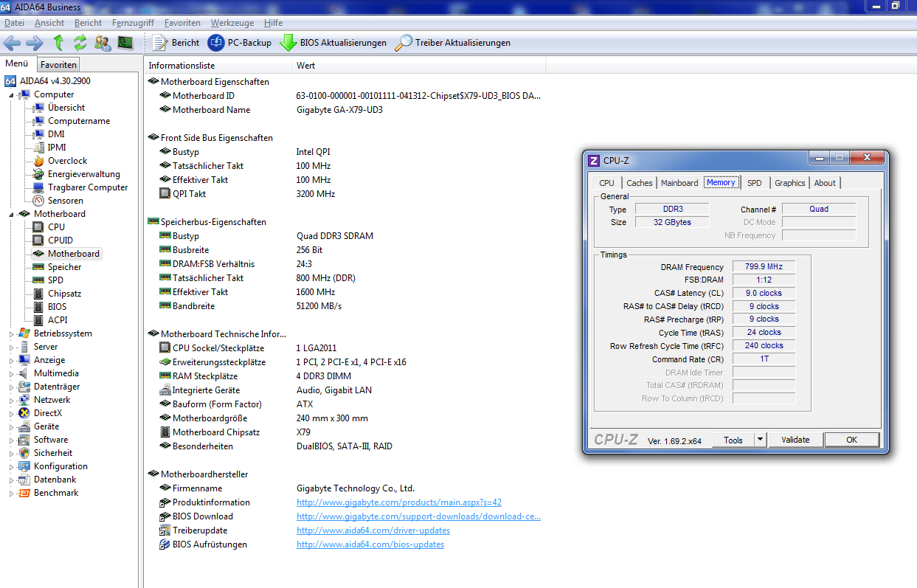Click PC-Backup in the toolbar
917x588 pixels.
coord(240,43)
